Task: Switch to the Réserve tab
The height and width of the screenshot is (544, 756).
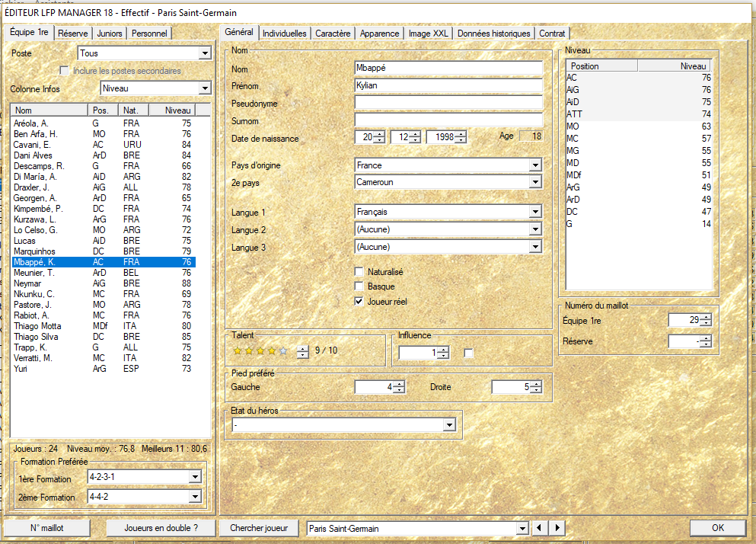Action: tap(73, 34)
